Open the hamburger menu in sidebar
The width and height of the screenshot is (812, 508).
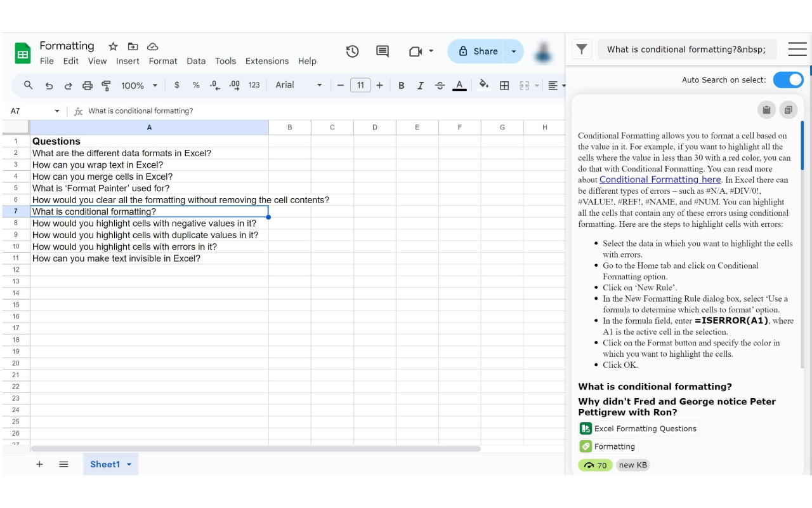click(797, 49)
